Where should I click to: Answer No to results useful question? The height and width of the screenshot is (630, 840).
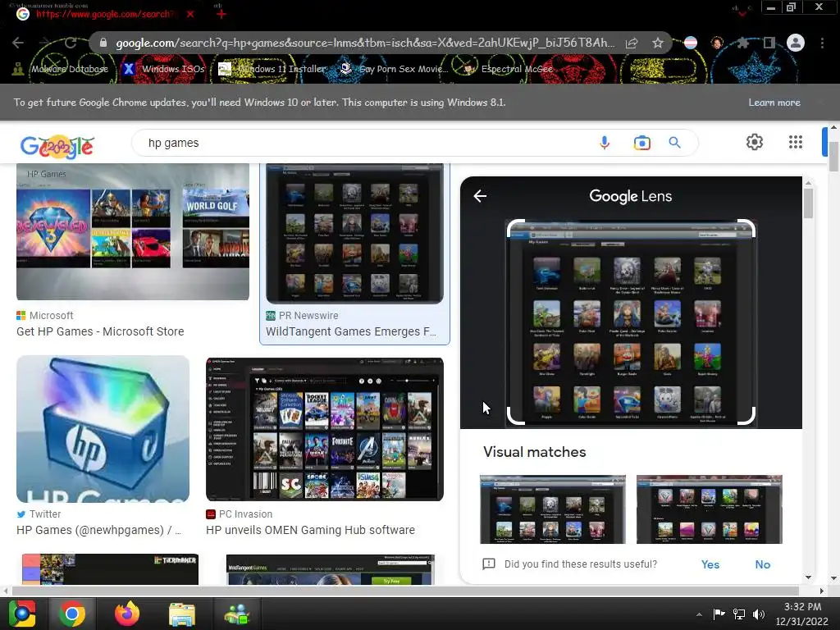762,564
